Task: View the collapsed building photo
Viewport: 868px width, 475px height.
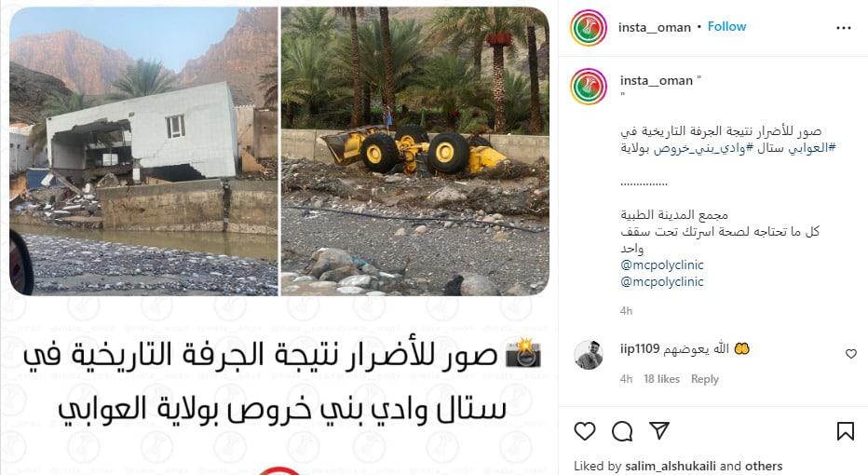Action: (x=143, y=151)
